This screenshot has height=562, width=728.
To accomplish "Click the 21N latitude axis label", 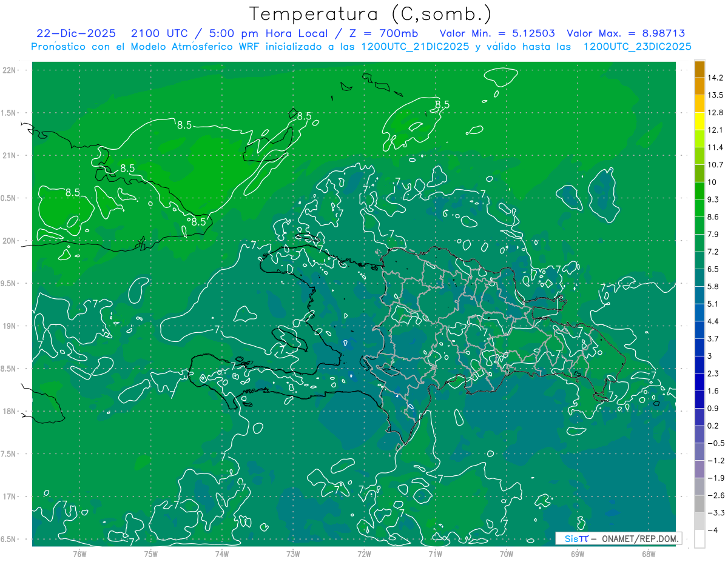I will 9,156.
